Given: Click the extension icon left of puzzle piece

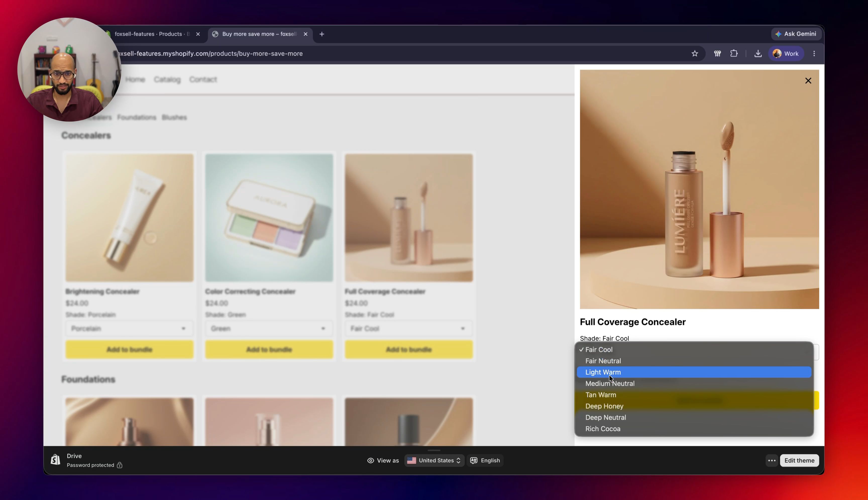Looking at the screenshot, I should click(717, 54).
